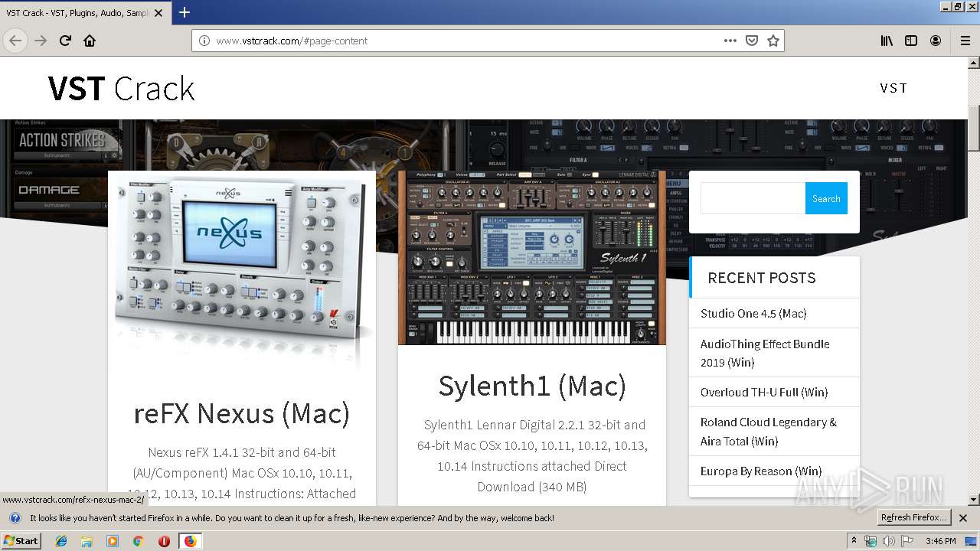This screenshot has width=980, height=551.
Task: Open Roland Cloud Legendary & Aira Total post
Action: point(769,432)
